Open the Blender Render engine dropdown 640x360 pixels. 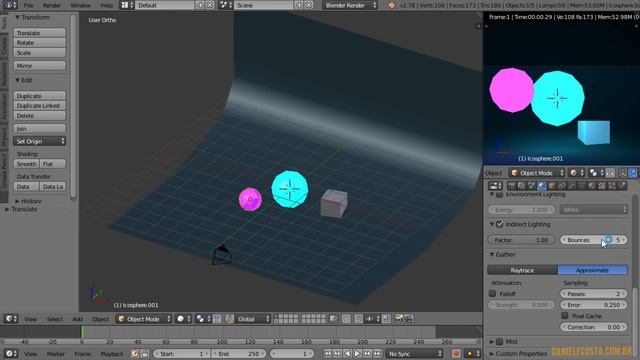pos(350,5)
